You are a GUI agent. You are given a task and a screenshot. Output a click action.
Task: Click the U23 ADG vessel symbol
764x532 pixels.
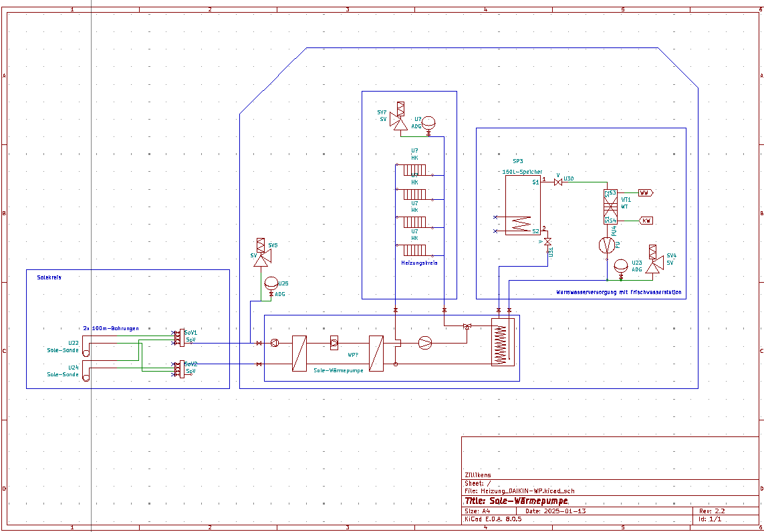click(621, 267)
